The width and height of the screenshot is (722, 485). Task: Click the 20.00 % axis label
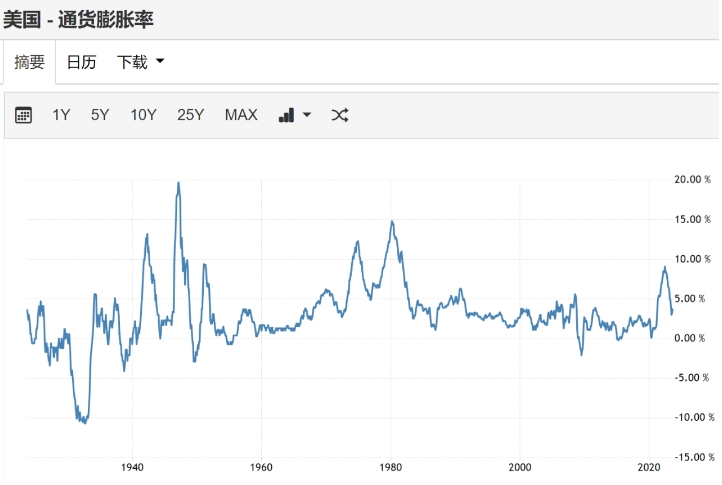(693, 179)
